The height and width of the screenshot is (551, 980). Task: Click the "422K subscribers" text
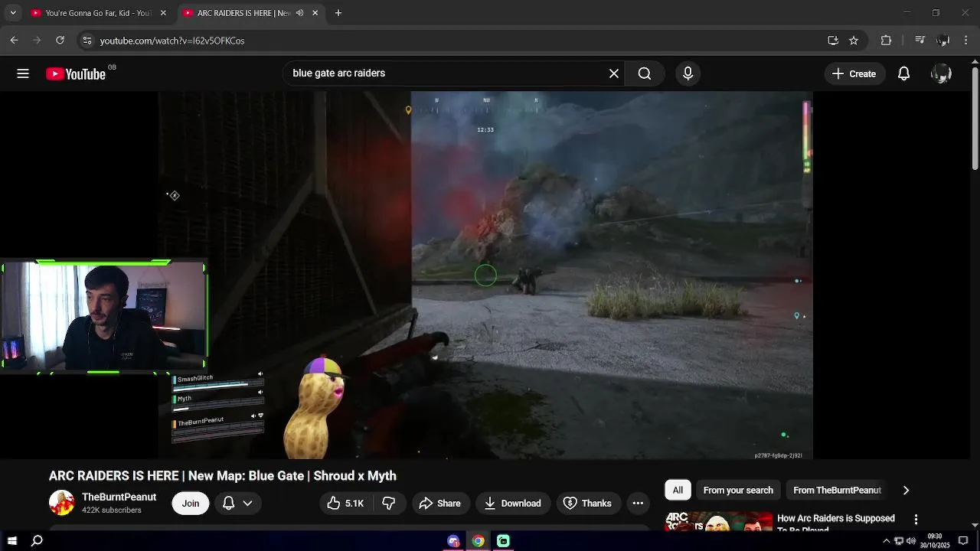tap(112, 510)
